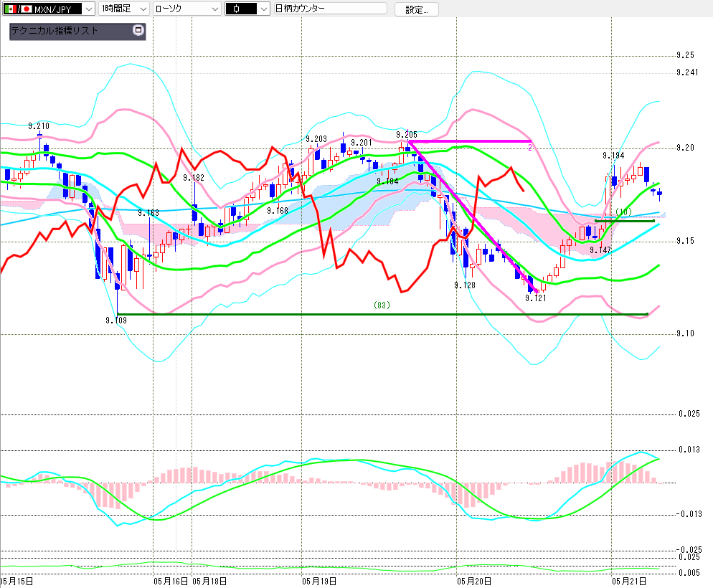This screenshot has height=588, width=713.
Task: Click the 9.25 price axis value
Action: [x=685, y=55]
